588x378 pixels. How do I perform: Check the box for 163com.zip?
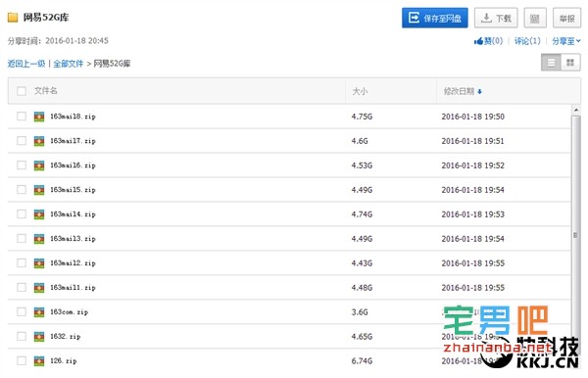pos(22,311)
